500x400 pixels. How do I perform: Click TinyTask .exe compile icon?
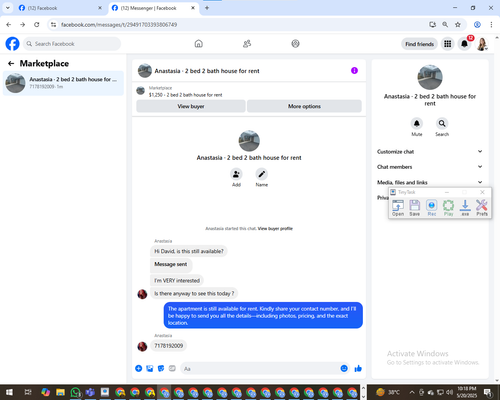pos(465,208)
